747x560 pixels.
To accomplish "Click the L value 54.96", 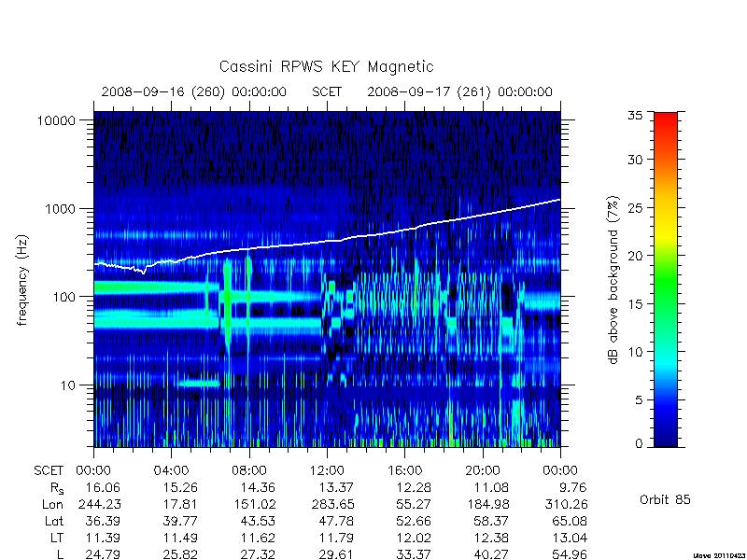I will [x=570, y=554].
